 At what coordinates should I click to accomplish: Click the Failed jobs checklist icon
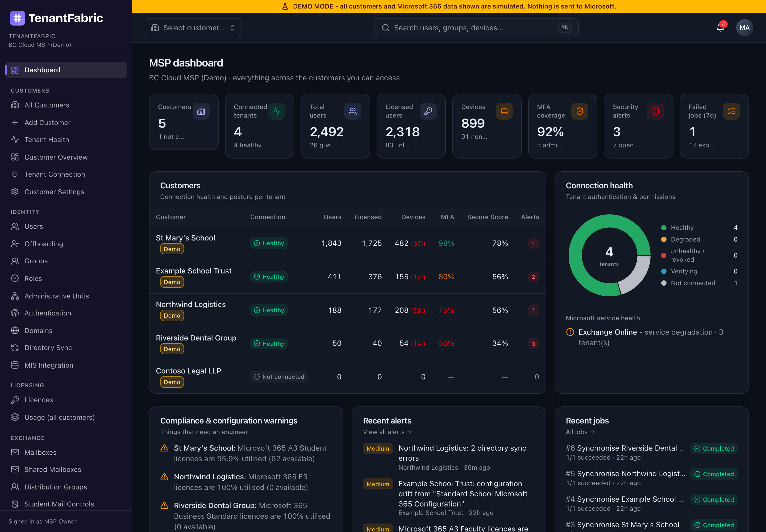point(731,111)
